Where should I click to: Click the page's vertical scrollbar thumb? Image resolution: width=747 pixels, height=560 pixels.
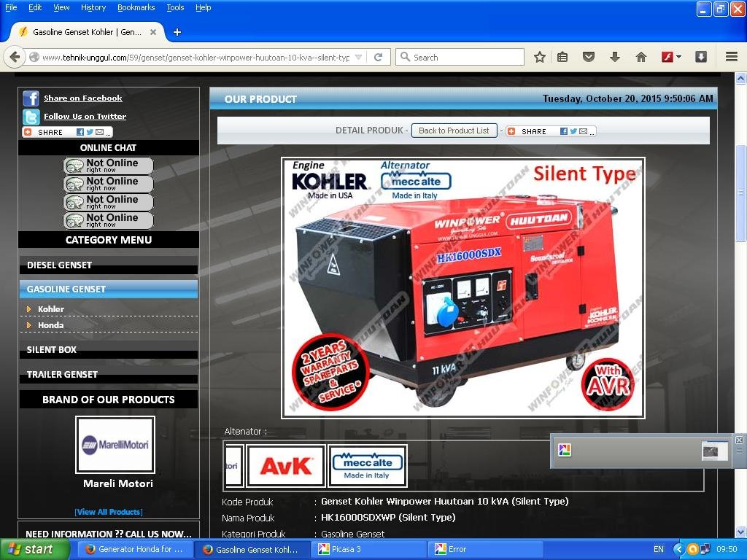[x=741, y=192]
